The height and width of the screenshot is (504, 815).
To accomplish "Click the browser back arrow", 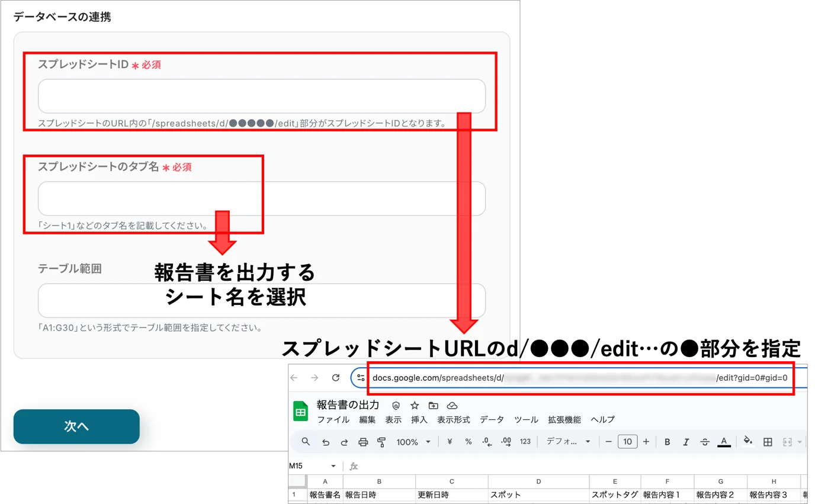I will (294, 377).
